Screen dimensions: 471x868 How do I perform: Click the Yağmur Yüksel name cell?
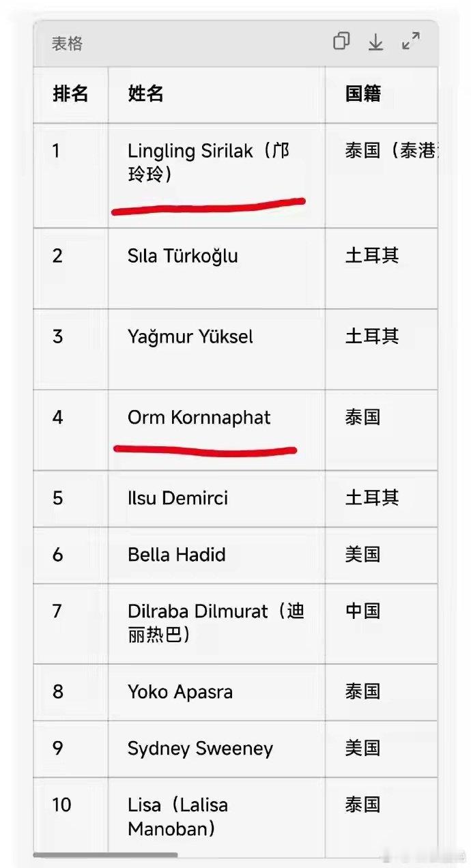tap(216, 349)
